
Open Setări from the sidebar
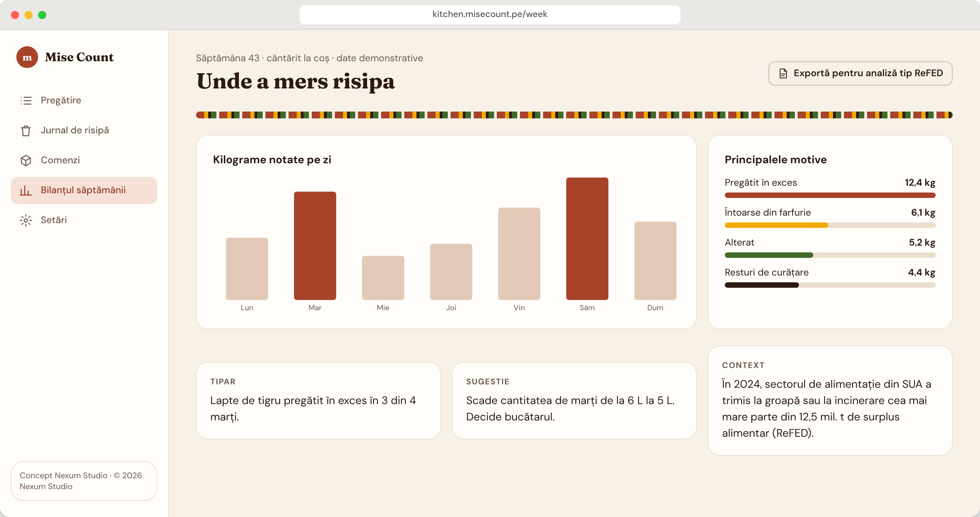click(84, 220)
